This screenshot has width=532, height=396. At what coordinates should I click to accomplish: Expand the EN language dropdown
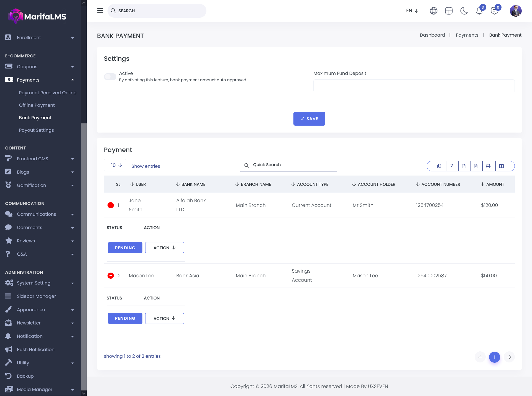(412, 11)
